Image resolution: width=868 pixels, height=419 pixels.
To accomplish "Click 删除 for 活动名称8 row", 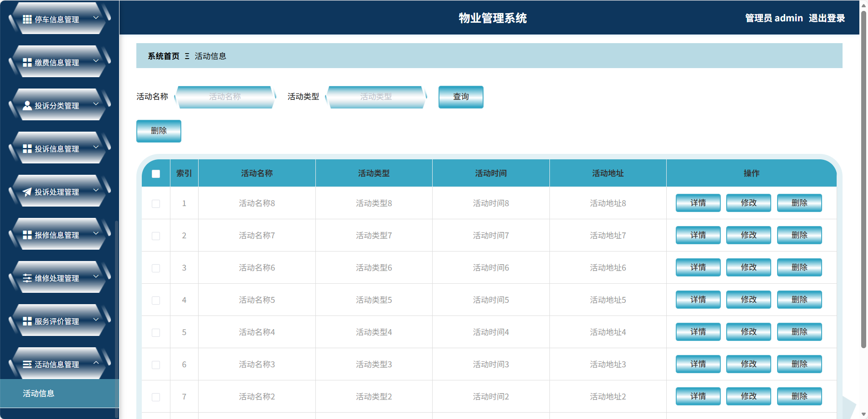I will pos(799,203).
